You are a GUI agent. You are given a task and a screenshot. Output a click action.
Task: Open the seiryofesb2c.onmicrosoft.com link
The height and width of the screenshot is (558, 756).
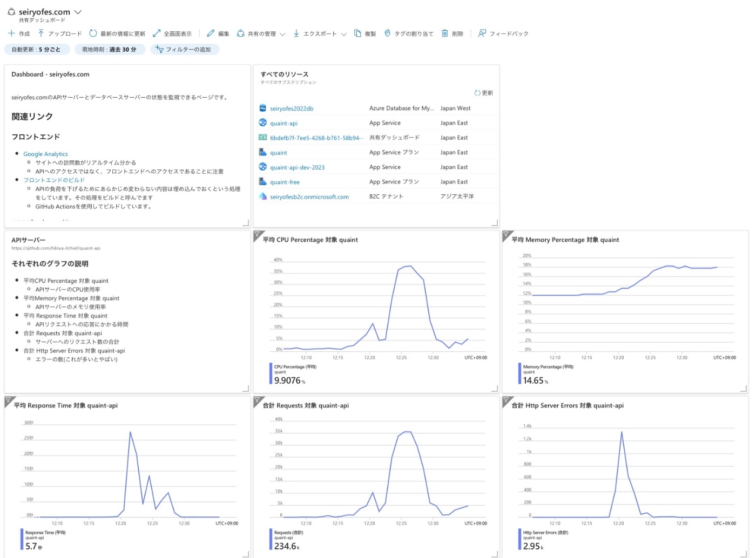(x=309, y=197)
